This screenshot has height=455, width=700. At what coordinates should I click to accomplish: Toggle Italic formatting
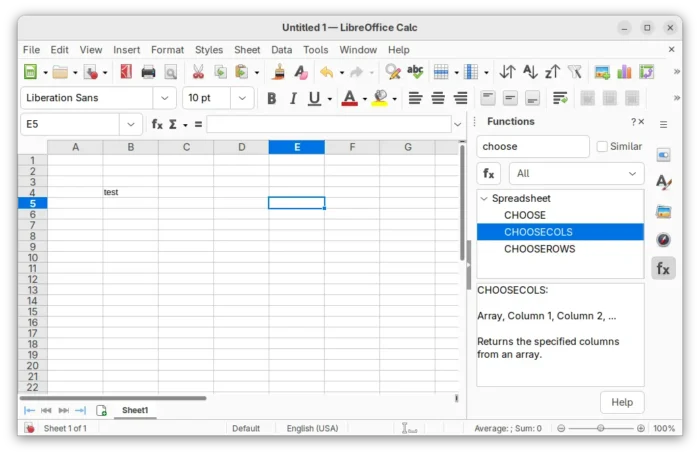click(293, 98)
